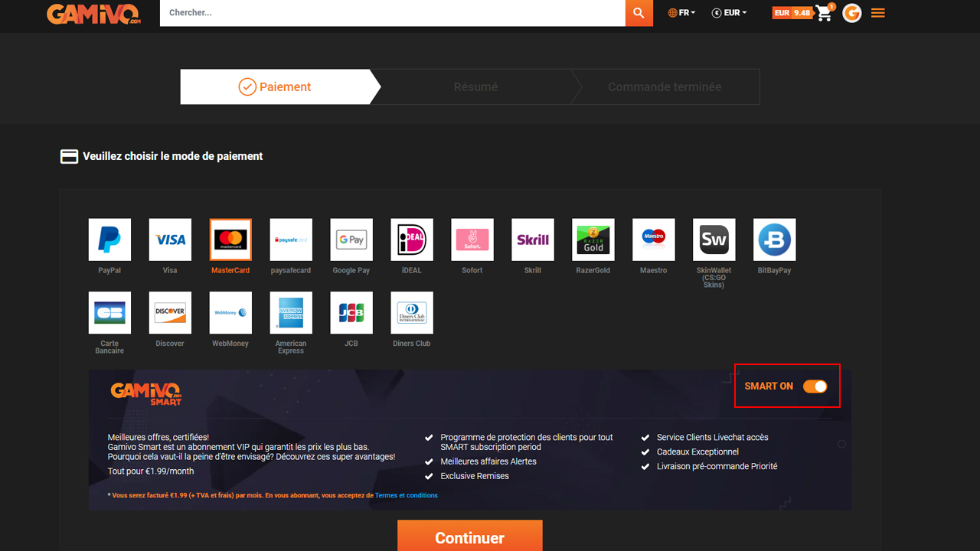
Task: Switch to the Résumé step
Action: pyautogui.click(x=475, y=86)
